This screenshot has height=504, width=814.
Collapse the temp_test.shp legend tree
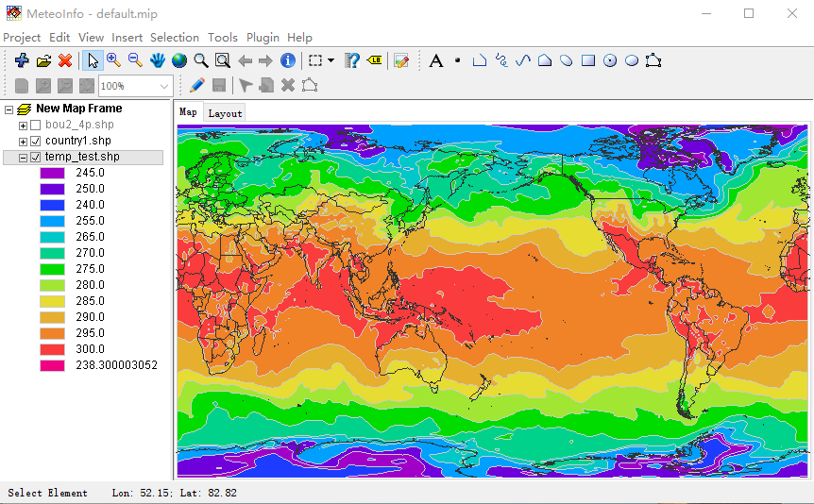click(24, 158)
